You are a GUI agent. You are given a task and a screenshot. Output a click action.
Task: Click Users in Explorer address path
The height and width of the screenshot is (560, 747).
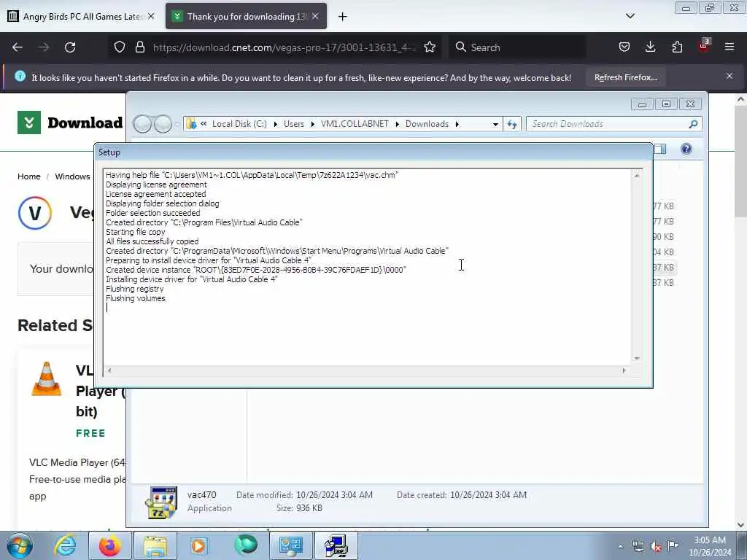[x=293, y=124]
